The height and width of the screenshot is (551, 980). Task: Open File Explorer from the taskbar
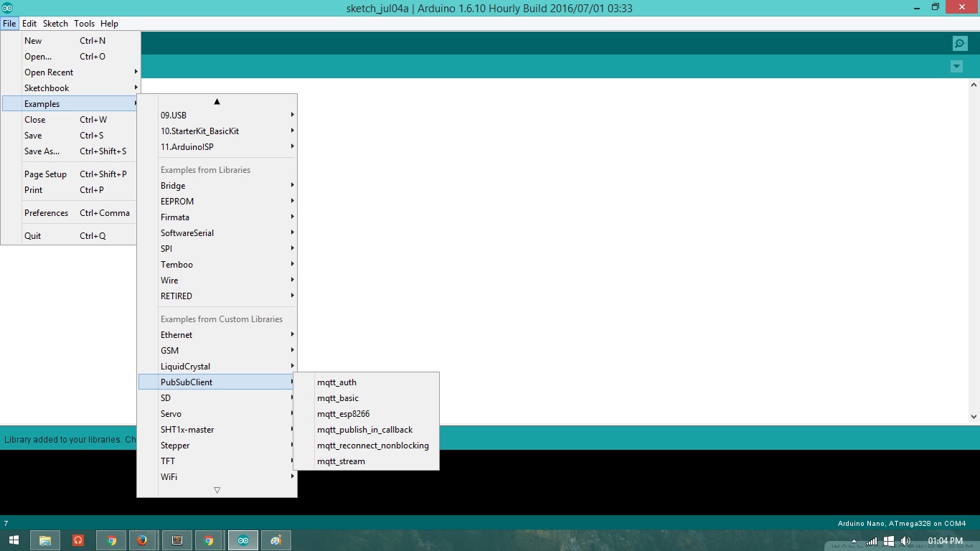pos(44,540)
